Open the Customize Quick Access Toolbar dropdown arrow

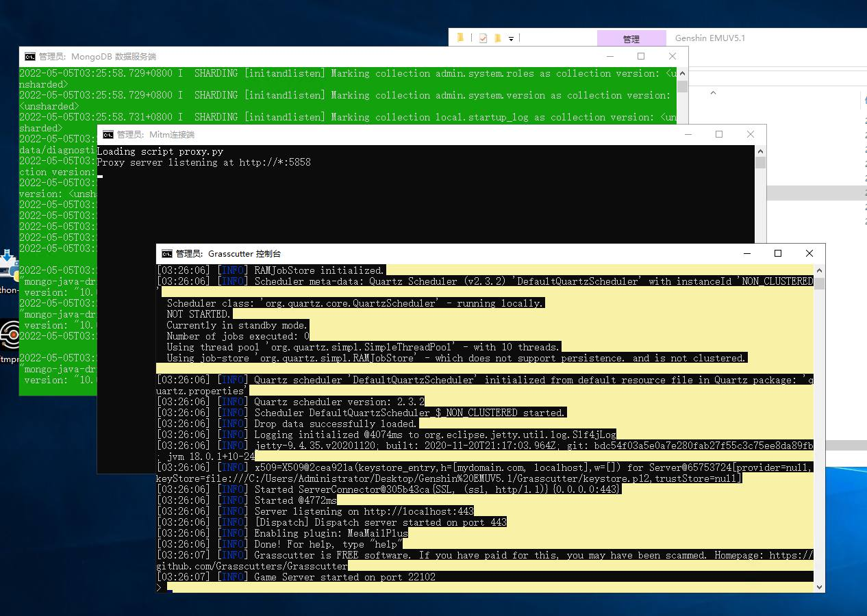(x=512, y=39)
